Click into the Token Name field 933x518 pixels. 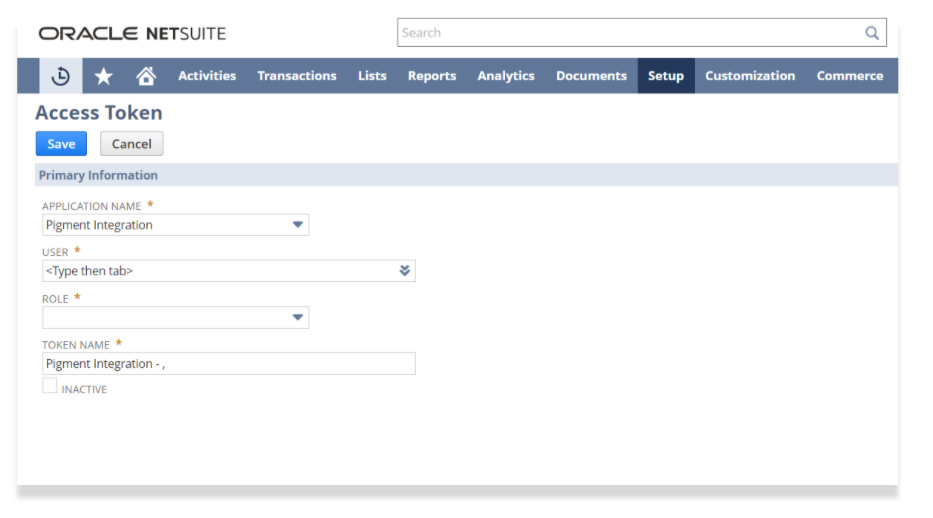coord(228,363)
